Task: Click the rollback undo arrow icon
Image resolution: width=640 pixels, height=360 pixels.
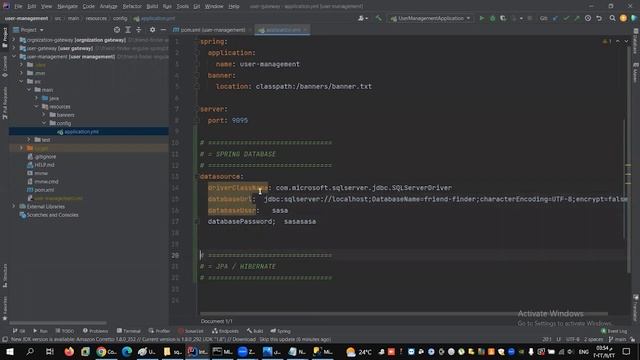Action: pyautogui.click(x=599, y=18)
